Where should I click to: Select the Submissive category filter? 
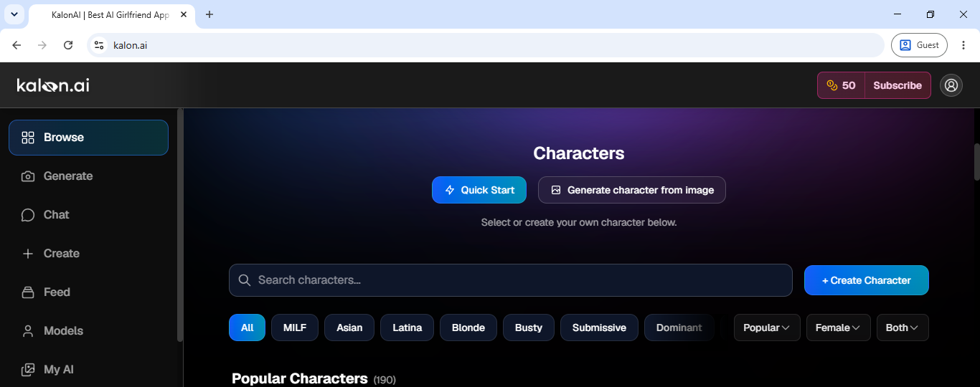tap(599, 328)
